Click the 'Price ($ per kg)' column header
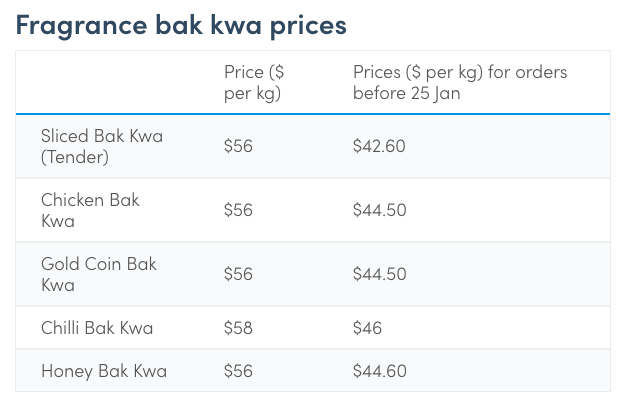The height and width of the screenshot is (409, 628). coord(252,82)
